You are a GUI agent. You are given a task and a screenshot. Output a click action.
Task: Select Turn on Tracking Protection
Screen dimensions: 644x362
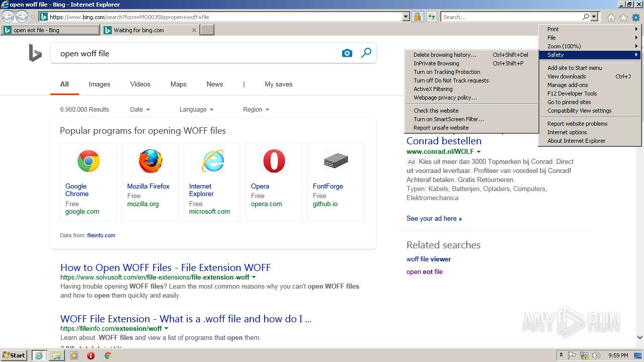click(x=471, y=72)
